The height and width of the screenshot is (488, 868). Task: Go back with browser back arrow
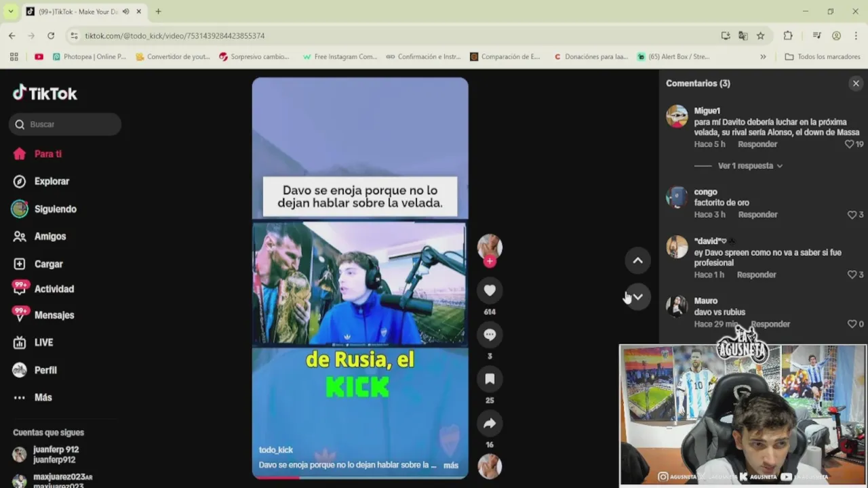tap(12, 35)
